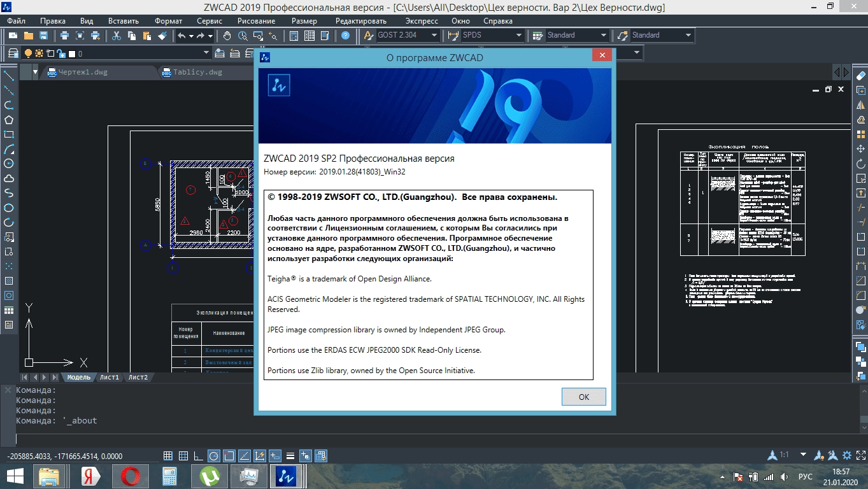Click the Cut scissors icon

pyautogui.click(x=116, y=36)
